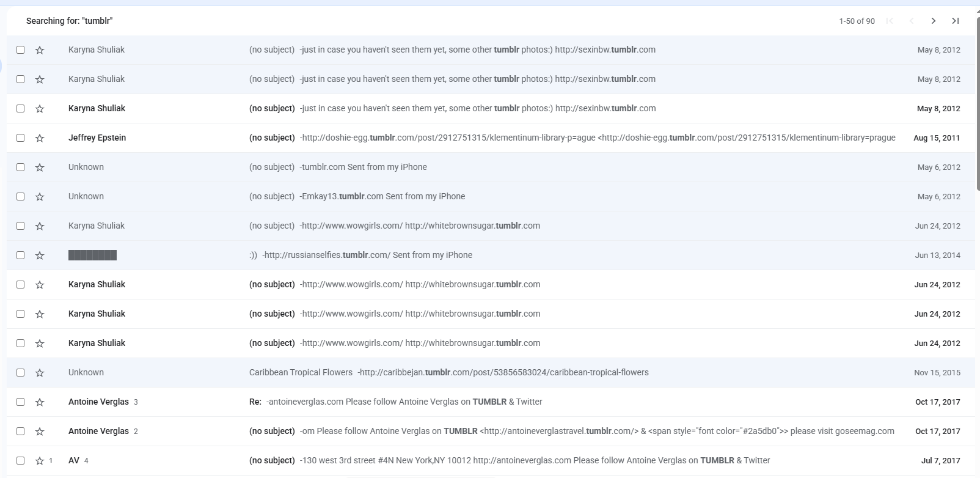Star the Antoine Verglas goseemag.com thread
Screen dimensions: 980x478
(x=40, y=432)
